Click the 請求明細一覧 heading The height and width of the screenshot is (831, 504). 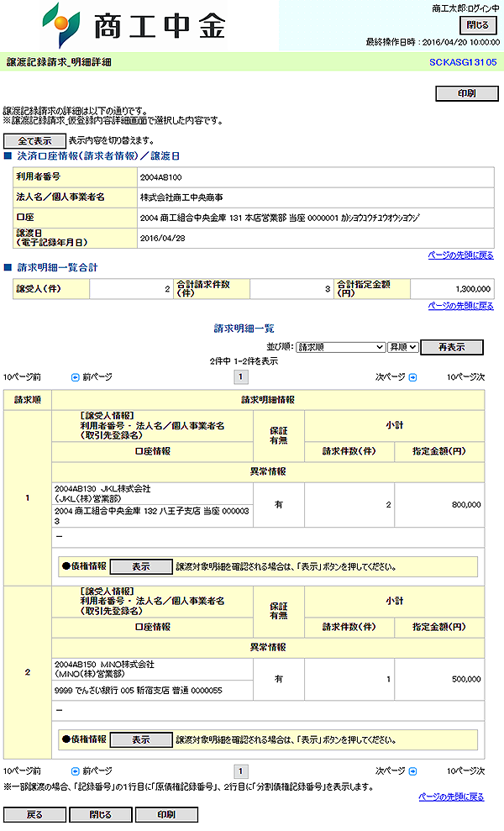click(244, 329)
